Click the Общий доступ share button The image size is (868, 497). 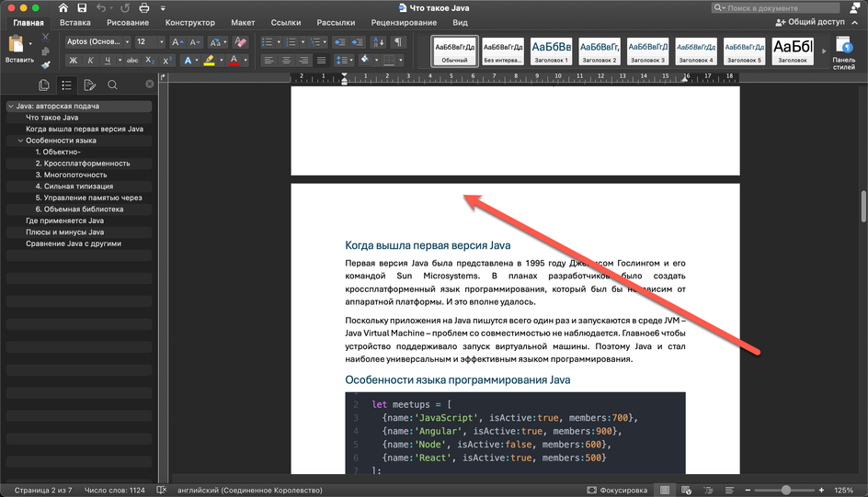(x=810, y=22)
